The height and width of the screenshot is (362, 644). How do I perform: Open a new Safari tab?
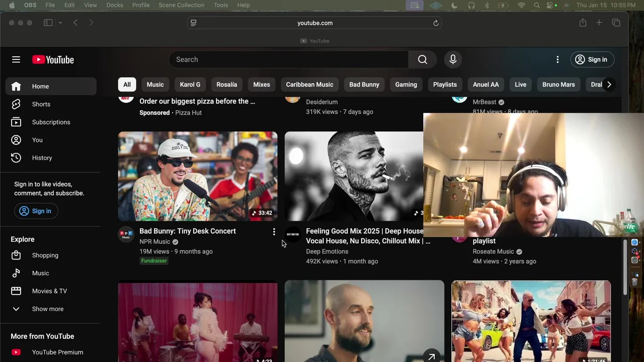pyautogui.click(x=599, y=23)
